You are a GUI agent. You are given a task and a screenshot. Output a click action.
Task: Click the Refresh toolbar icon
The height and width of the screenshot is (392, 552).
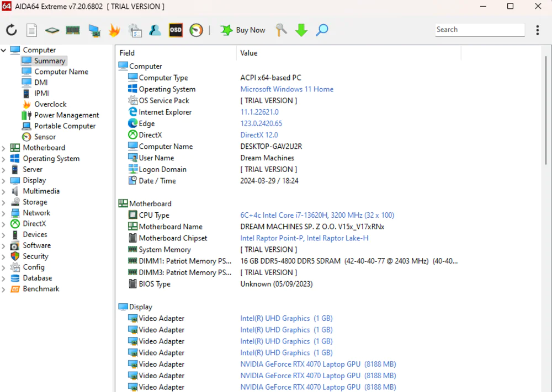(x=11, y=30)
